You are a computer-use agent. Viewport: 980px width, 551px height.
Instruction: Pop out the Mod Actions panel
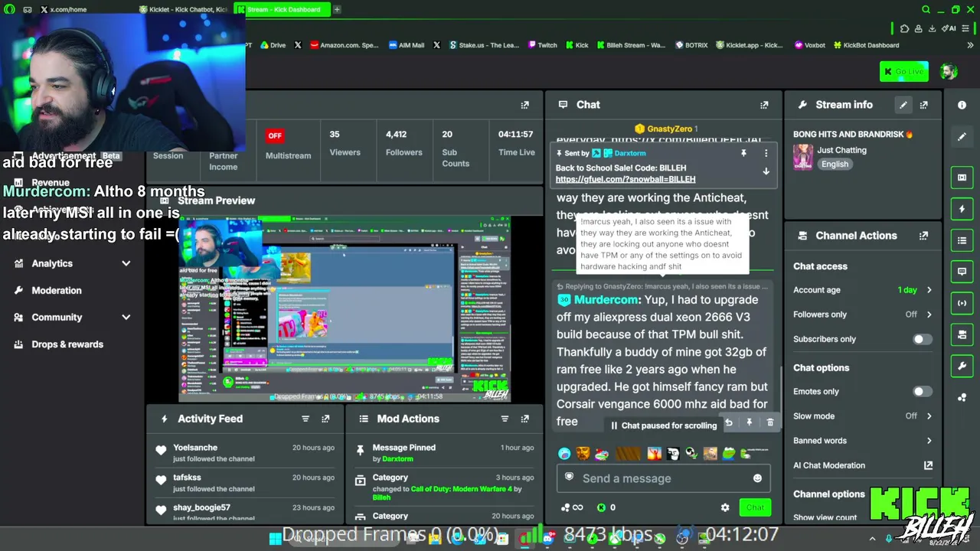524,419
